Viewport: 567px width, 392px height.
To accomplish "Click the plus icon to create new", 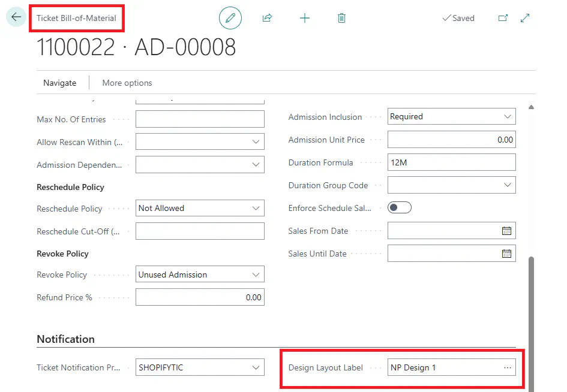I will [305, 18].
